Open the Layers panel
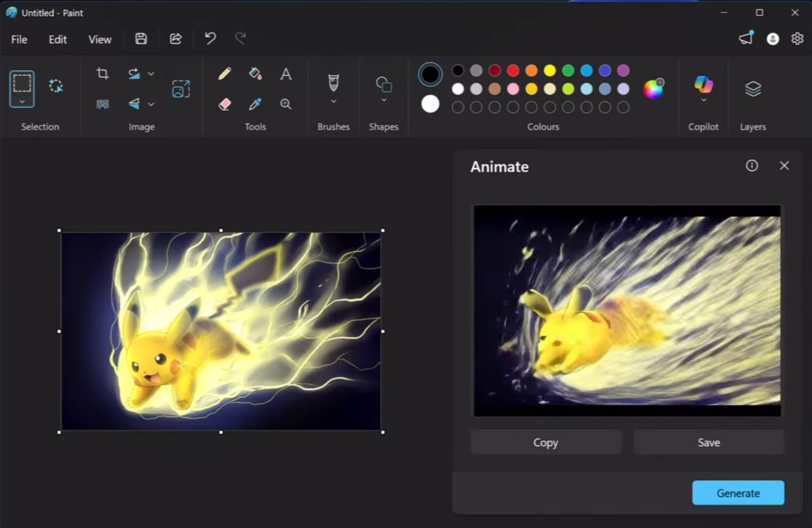Viewport: 812px width, 528px height. coord(753,89)
